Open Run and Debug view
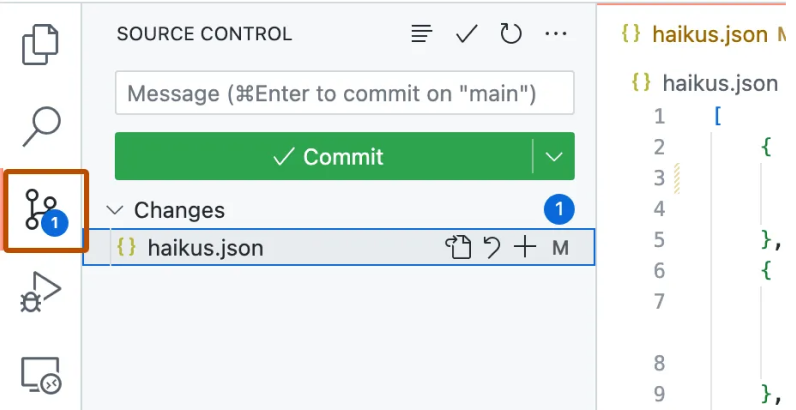This screenshot has height=410, width=796. pos(41,294)
